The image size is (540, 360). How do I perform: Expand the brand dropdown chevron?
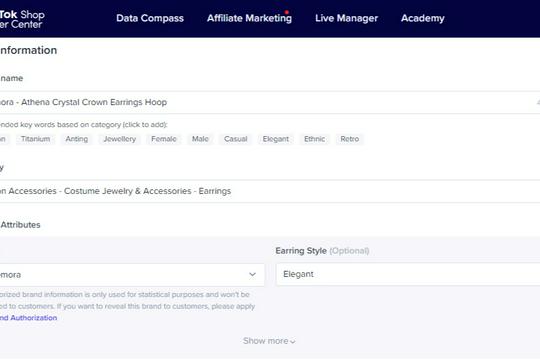(x=252, y=275)
